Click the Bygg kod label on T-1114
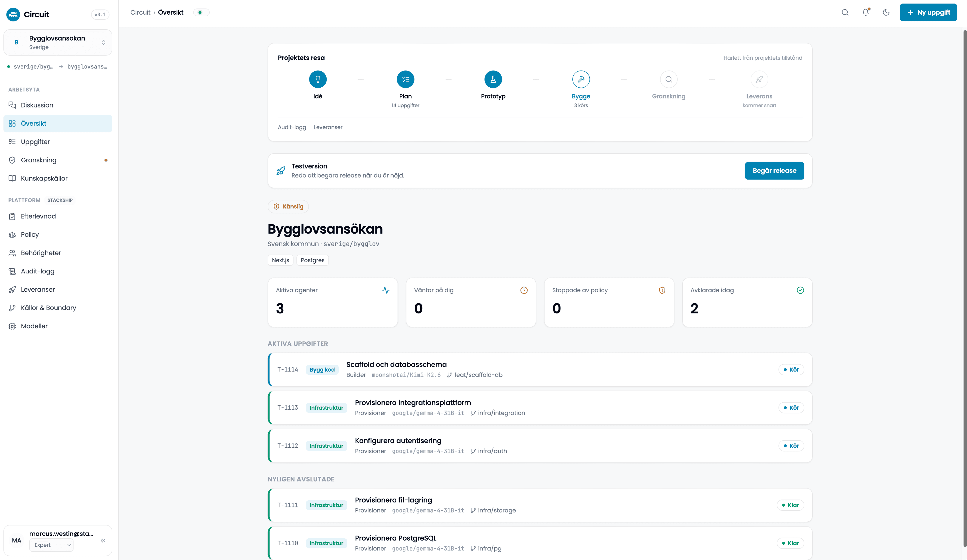The height and width of the screenshot is (560, 967). tap(322, 370)
